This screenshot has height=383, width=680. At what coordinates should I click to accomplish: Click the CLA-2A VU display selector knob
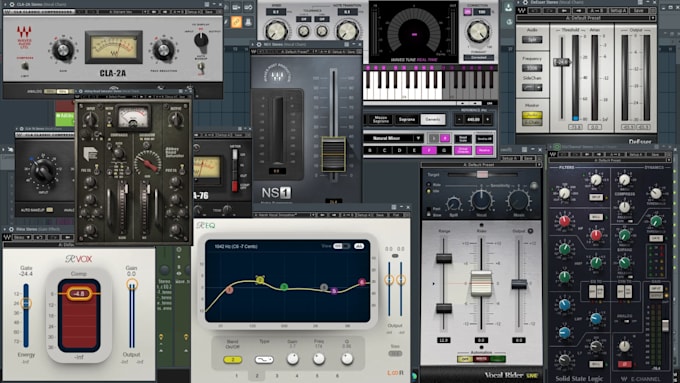point(201,40)
